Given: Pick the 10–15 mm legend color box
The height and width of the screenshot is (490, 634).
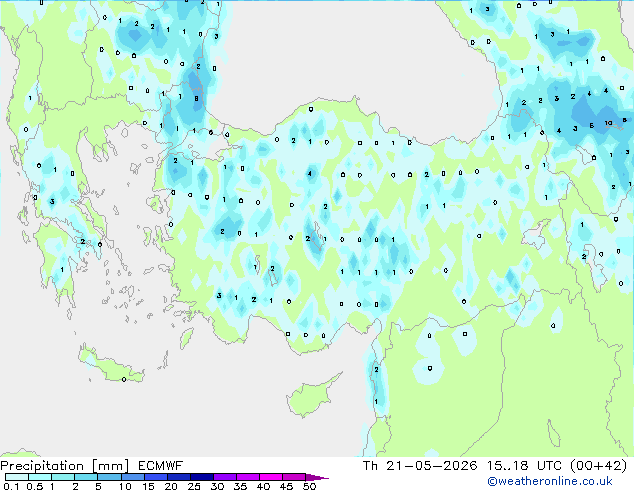Looking at the screenshot, I should point(132,477).
